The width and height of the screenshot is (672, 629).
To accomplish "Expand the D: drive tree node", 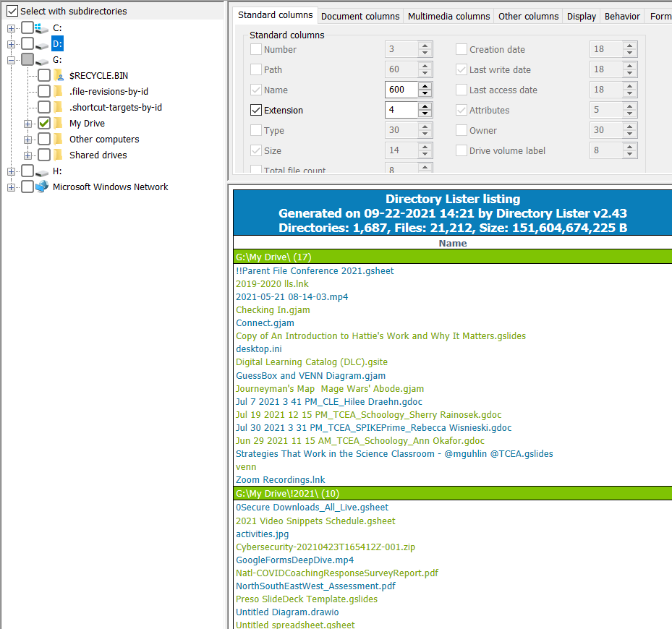I will tap(11, 45).
